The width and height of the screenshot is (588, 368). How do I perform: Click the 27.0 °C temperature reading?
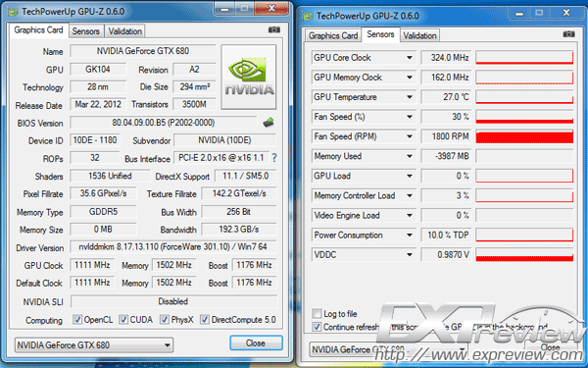(446, 97)
